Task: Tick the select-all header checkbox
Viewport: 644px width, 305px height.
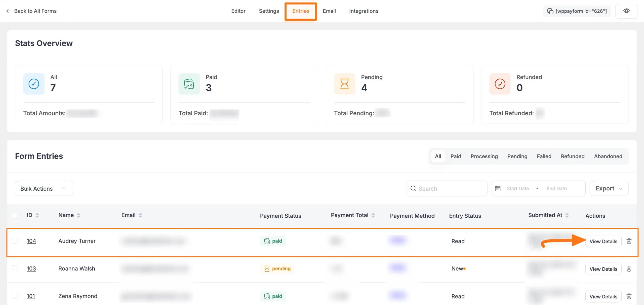Action: pos(15,215)
